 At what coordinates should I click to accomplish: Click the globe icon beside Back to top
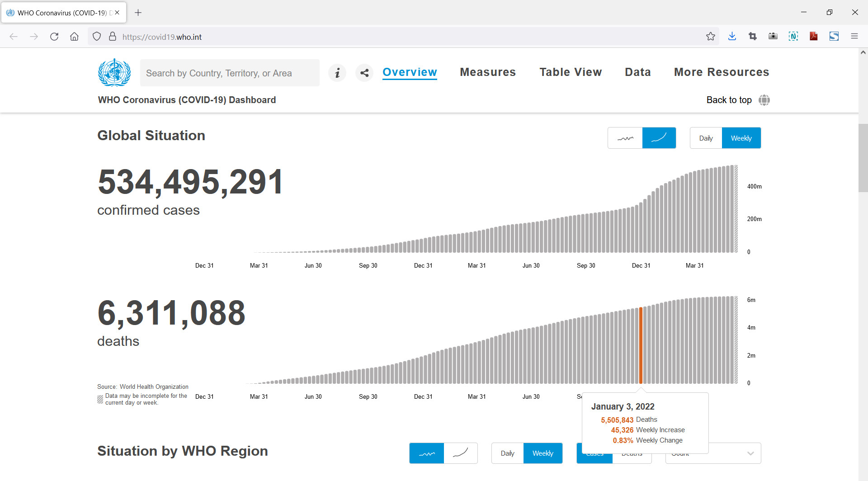pos(764,100)
